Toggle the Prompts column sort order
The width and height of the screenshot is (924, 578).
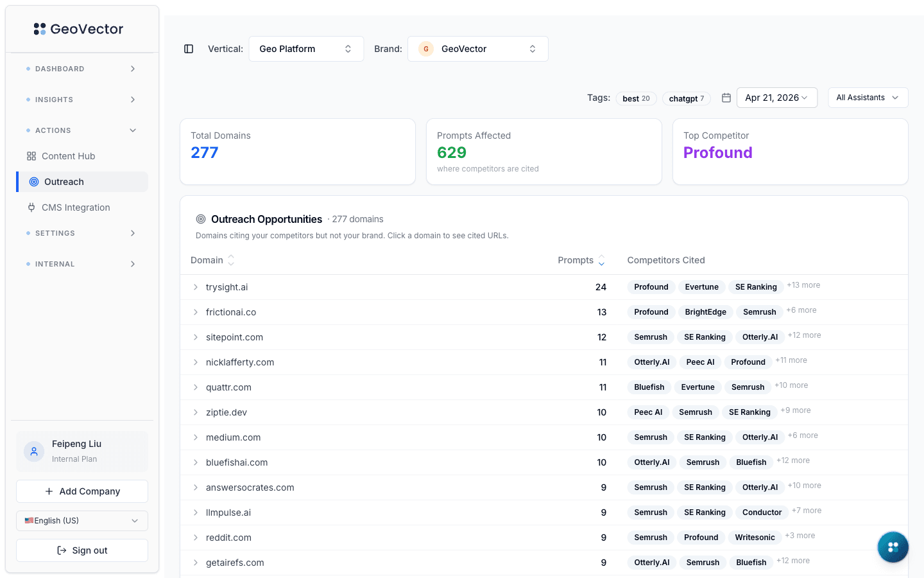[601, 260]
